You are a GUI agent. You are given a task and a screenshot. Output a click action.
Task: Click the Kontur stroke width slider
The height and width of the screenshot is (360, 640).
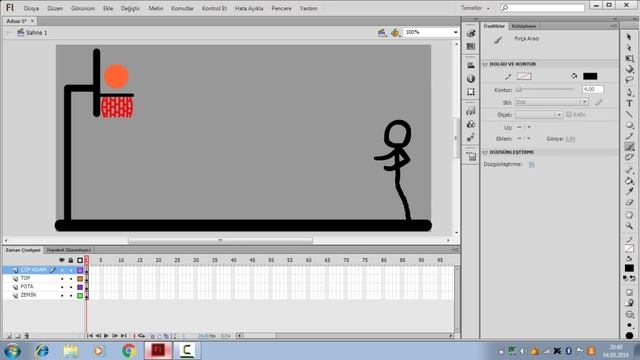(545, 89)
